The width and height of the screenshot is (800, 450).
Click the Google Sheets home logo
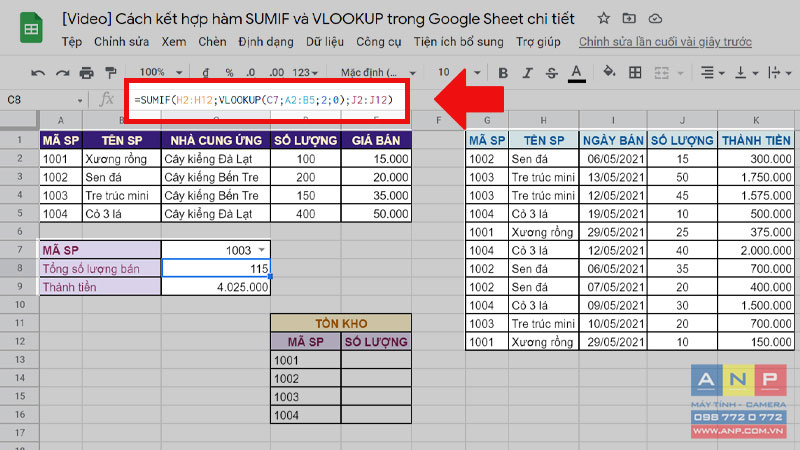click(31, 28)
